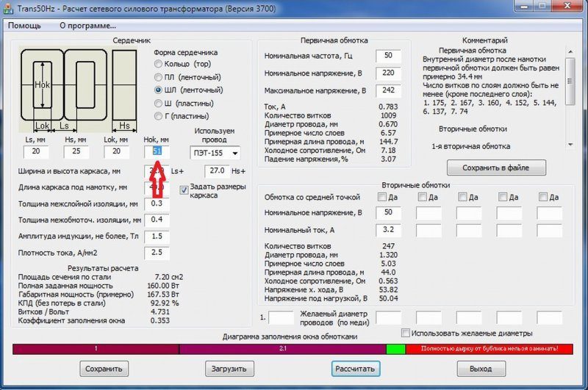Select Ш (пластины) core shape
This screenshot has width=588, height=390.
158,103
